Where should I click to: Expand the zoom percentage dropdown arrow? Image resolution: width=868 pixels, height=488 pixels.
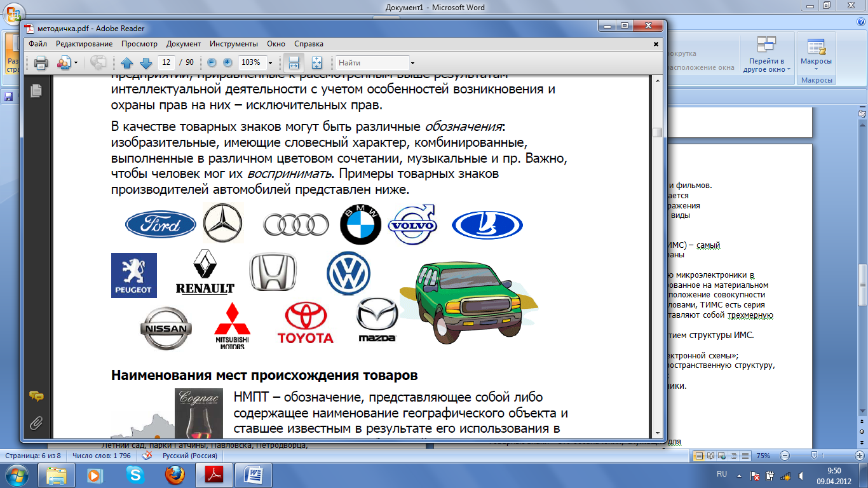tap(270, 63)
